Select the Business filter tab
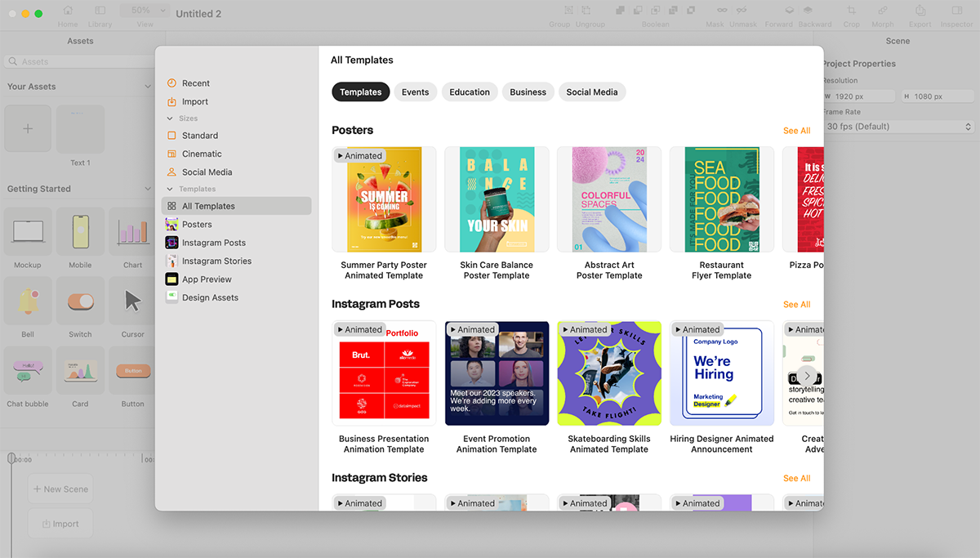Screen dimensions: 980x558 coord(528,92)
